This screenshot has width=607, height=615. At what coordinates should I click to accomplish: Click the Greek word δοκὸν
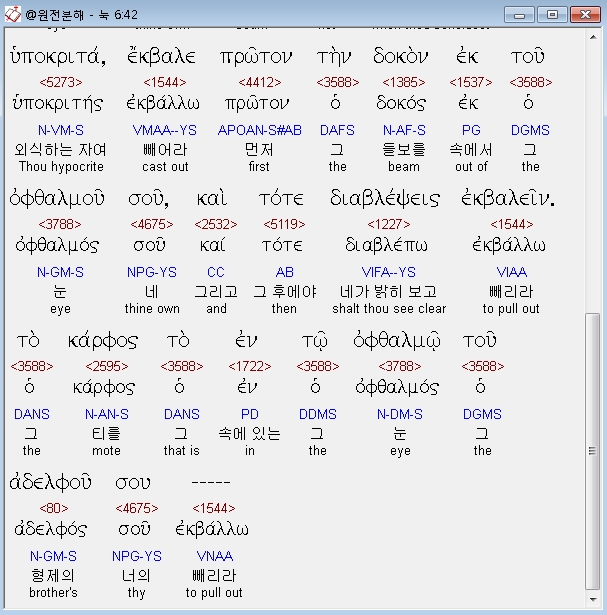[x=400, y=56]
